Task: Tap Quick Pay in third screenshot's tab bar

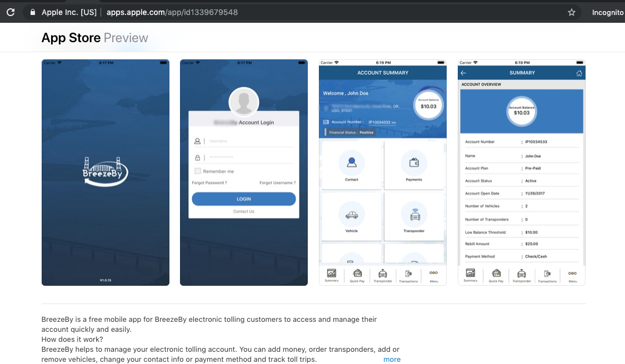Action: click(357, 275)
